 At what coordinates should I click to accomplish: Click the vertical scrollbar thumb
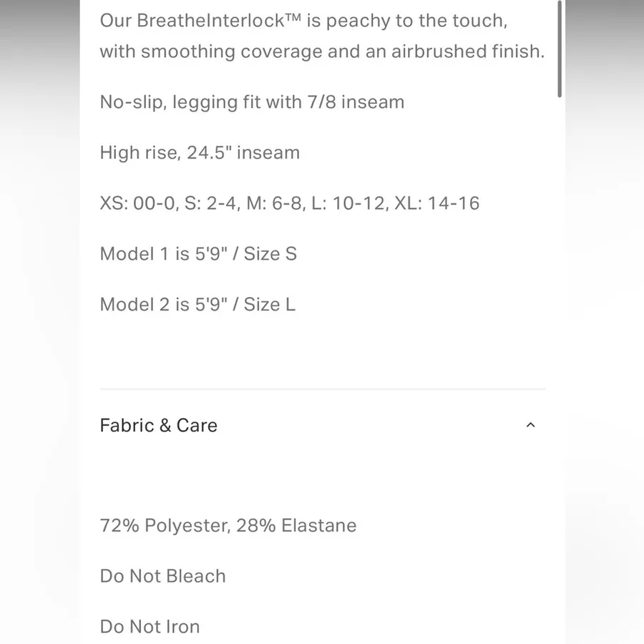[x=560, y=49]
